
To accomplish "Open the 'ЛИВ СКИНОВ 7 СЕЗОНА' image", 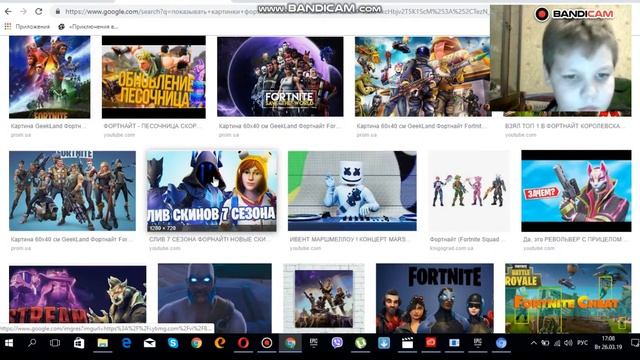I will tap(212, 191).
